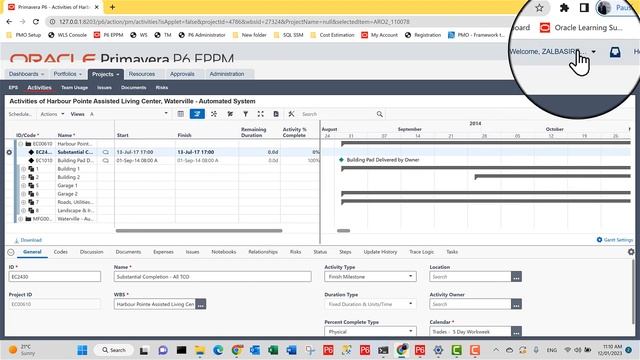
Task: Click the activity Name input field
Action: point(213,277)
